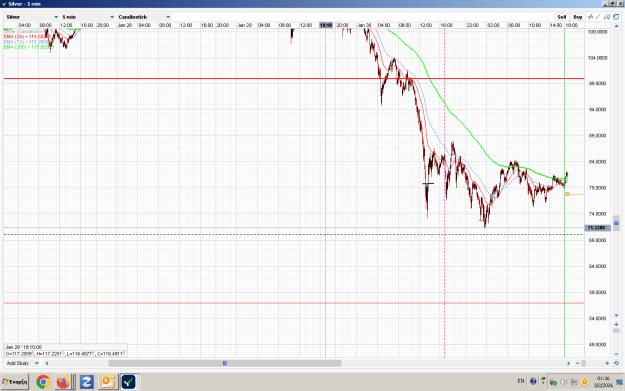Click the orange shield tray icon
Viewport: 625px width, 391px height.
tap(585, 382)
